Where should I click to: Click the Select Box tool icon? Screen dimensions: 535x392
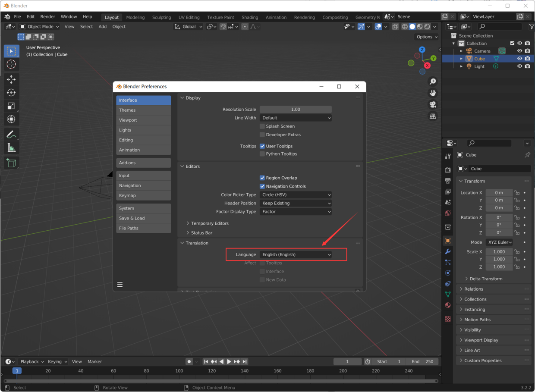click(11, 51)
